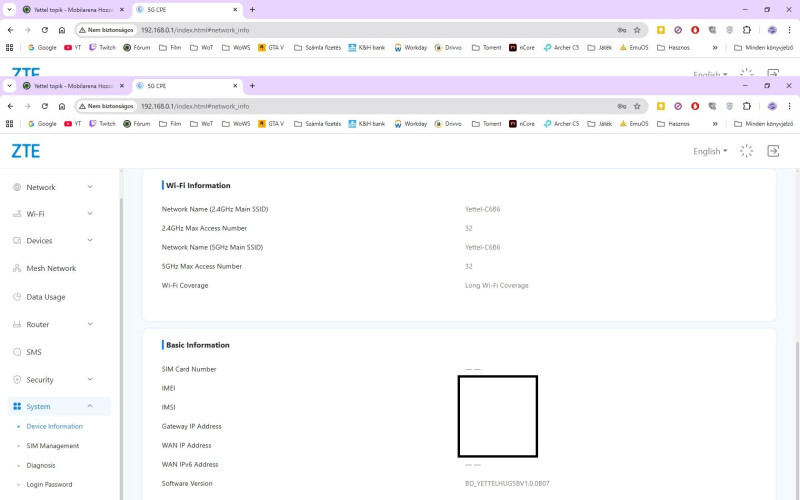The image size is (800, 500).
Task: Open the nCore bookmark in the front window
Action: 521,123
